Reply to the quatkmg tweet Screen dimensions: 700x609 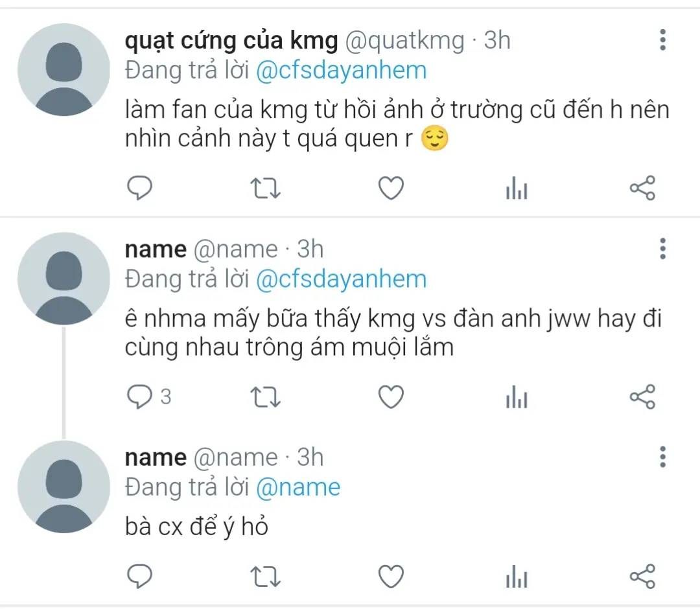[x=139, y=188]
